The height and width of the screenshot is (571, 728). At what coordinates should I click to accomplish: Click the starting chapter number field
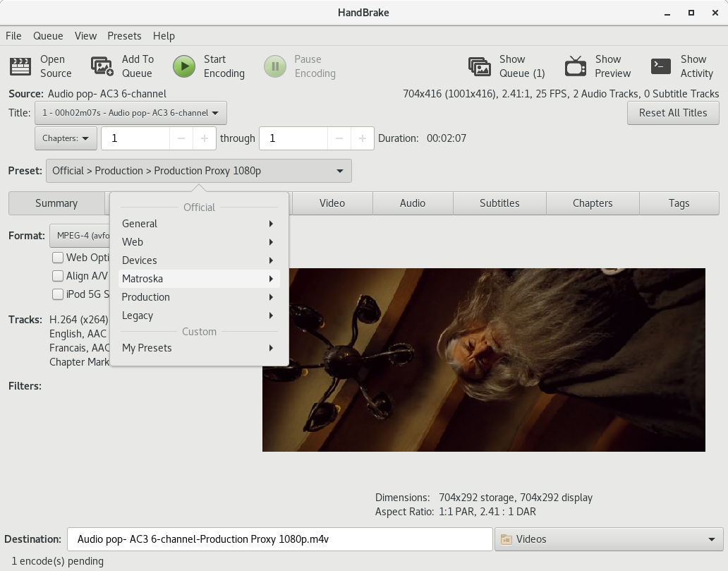pyautogui.click(x=135, y=138)
